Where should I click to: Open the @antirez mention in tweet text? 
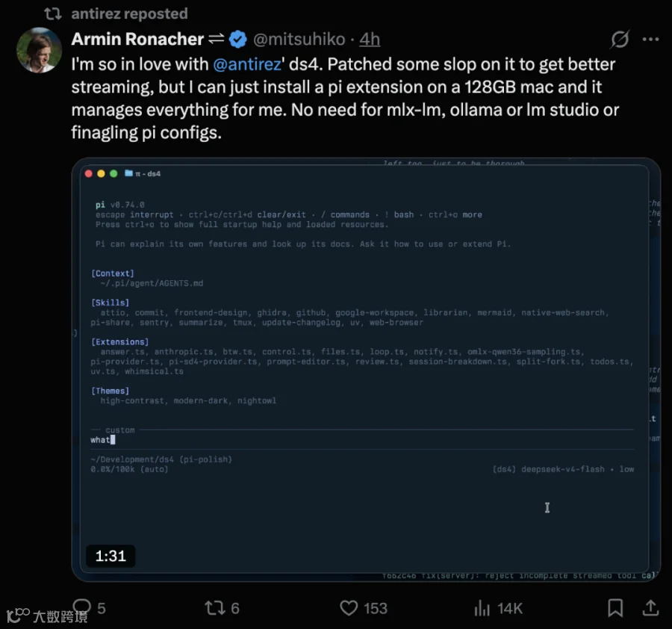pyautogui.click(x=247, y=64)
